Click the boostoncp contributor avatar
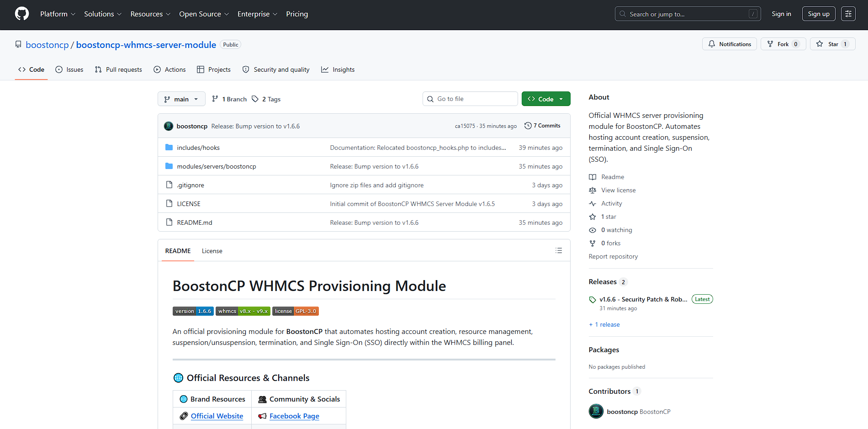Image resolution: width=868 pixels, height=429 pixels. point(596,412)
